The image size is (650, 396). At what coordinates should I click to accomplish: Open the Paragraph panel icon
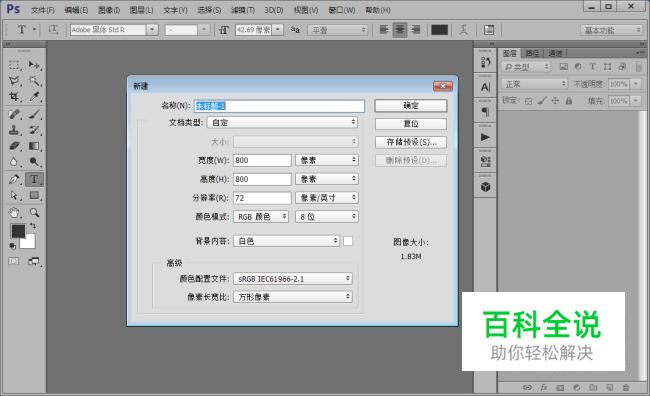(485, 112)
